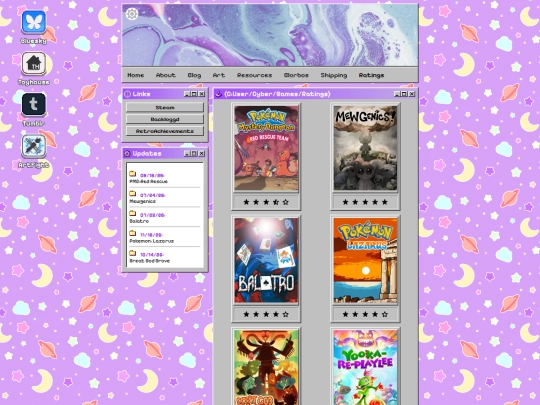Open the Pokemon Lazarus game cover
The height and width of the screenshot is (405, 540).
coord(365,260)
